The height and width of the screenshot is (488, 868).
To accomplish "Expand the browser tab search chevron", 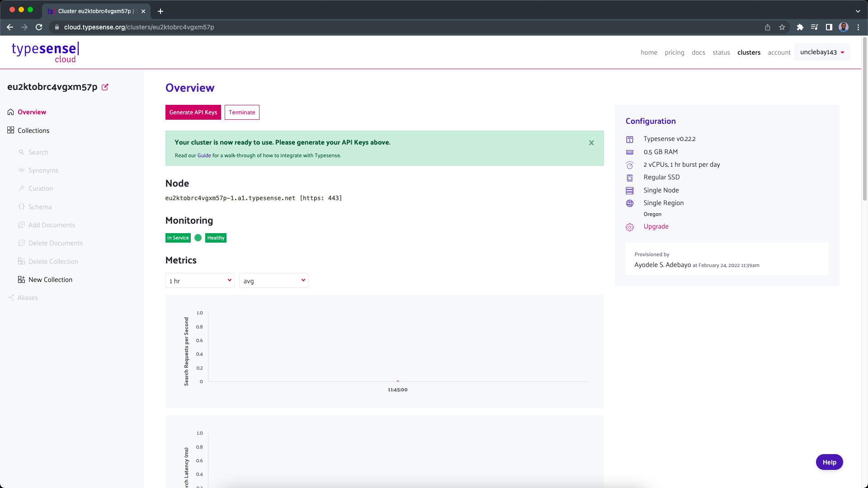I will 858,11.
